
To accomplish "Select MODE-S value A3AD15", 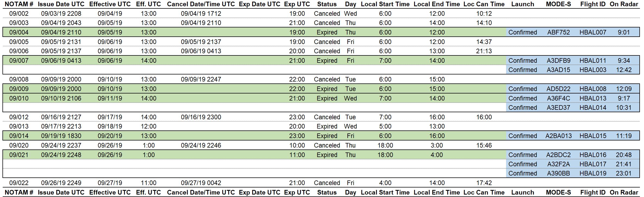I will 558,70.
